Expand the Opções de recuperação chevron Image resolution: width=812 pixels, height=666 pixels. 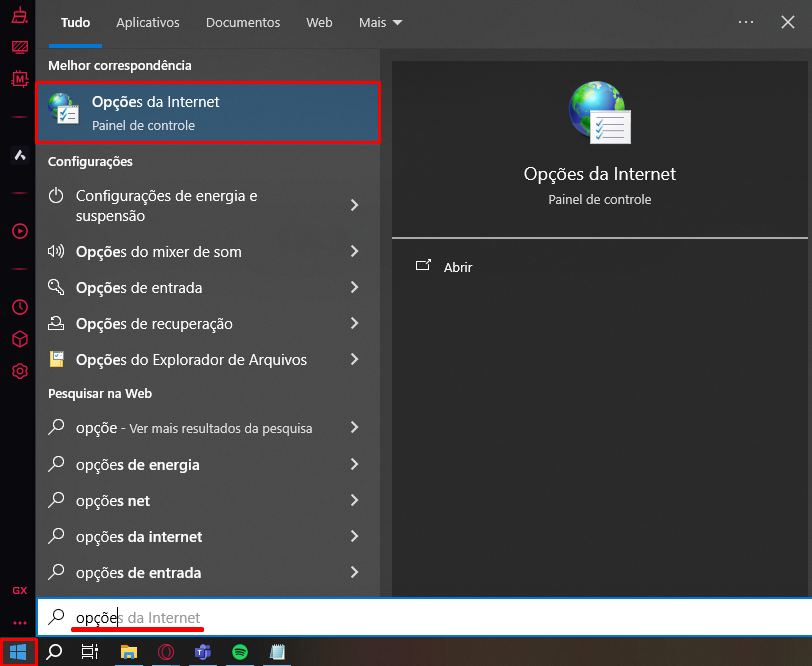354,324
